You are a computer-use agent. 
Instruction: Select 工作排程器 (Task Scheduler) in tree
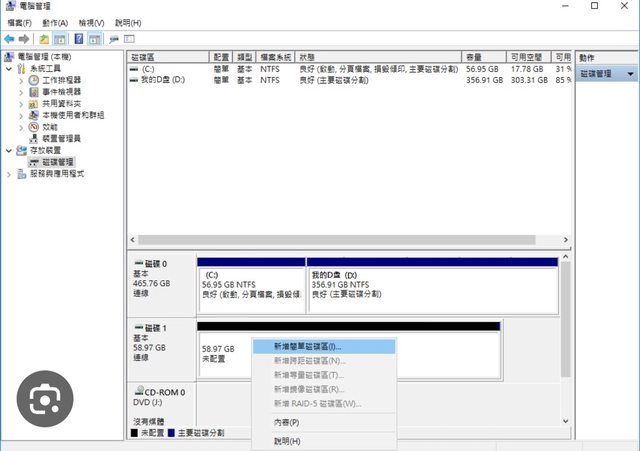point(60,80)
